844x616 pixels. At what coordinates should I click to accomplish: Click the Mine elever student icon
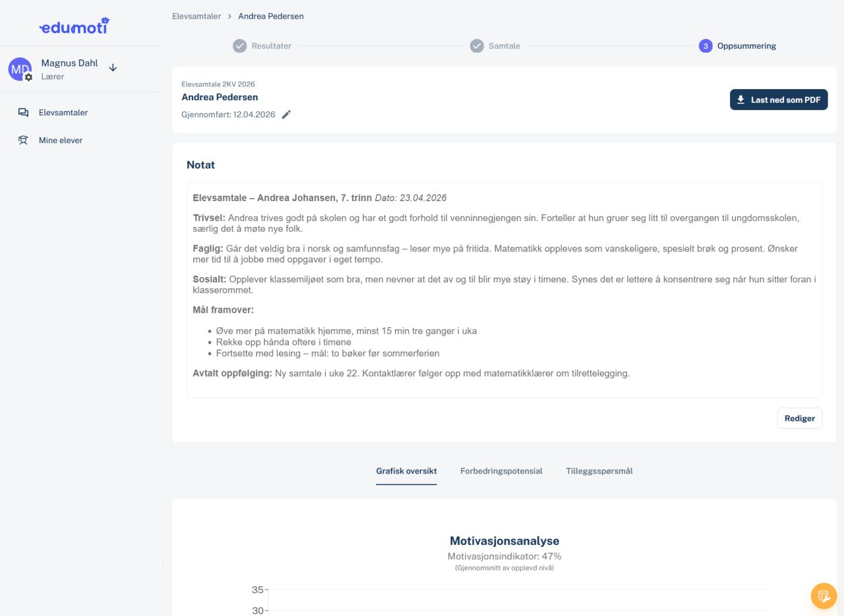tap(23, 140)
